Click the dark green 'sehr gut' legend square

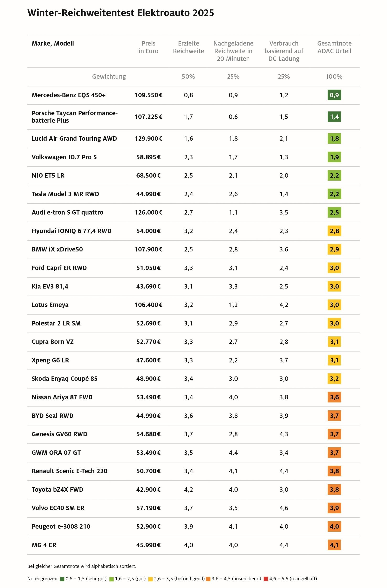tap(62, 579)
